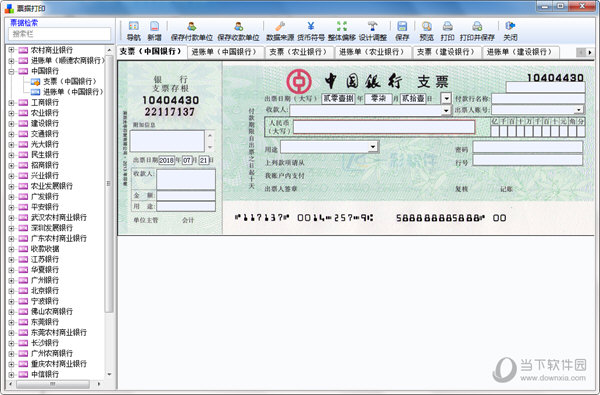
Task: Select 收款收据 in the tree
Action: click(x=45, y=249)
